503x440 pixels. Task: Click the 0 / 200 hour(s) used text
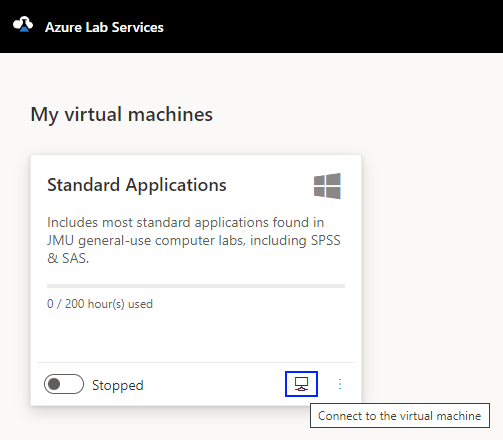[x=100, y=304]
